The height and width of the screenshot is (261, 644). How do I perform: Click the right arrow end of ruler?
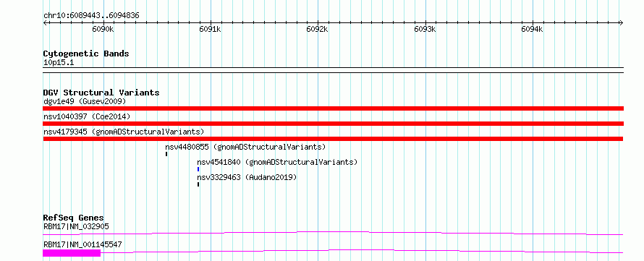621,22
